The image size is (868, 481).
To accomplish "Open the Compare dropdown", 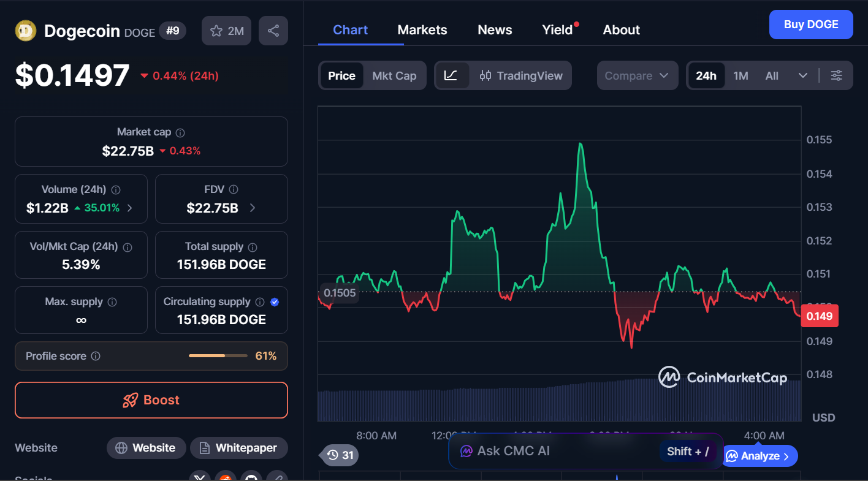I will click(x=637, y=75).
